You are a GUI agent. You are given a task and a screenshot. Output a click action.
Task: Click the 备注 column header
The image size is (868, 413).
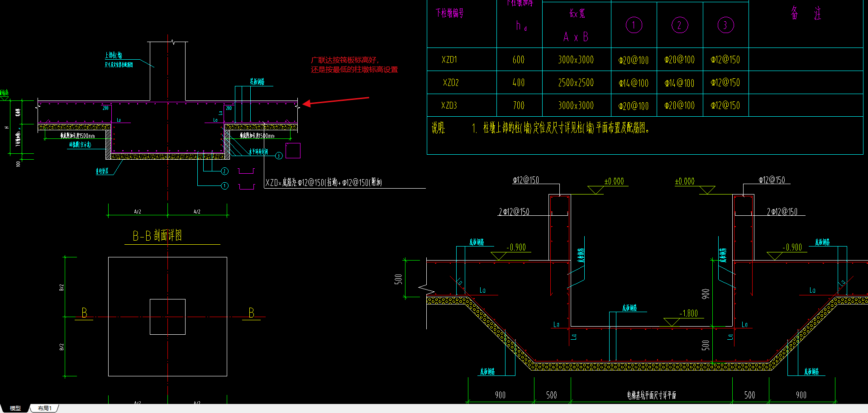[806, 13]
